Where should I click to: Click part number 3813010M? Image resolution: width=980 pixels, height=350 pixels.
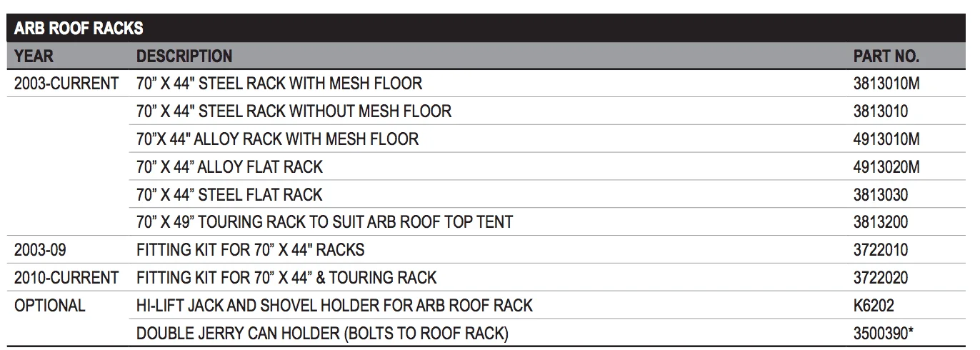point(886,84)
